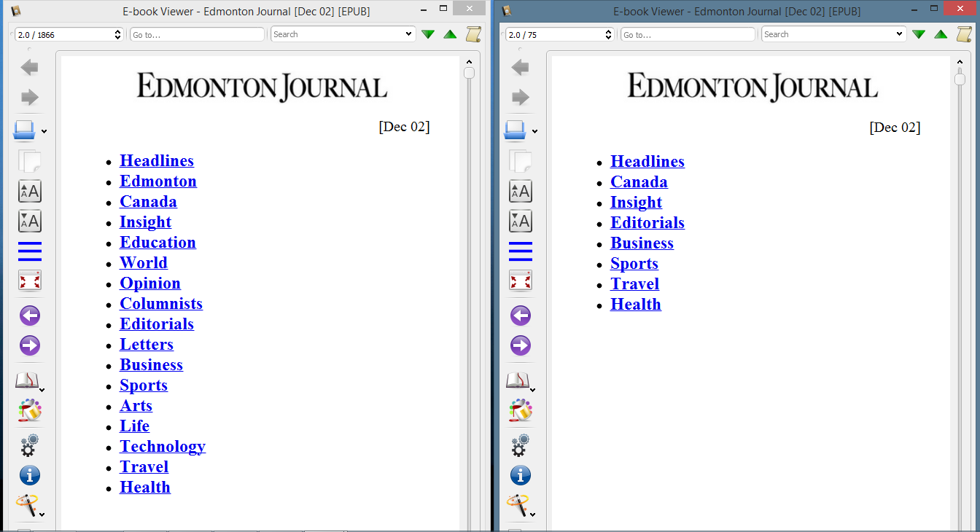Image resolution: width=980 pixels, height=532 pixels.
Task: Click the color themes icon in right viewer
Action: click(x=521, y=410)
